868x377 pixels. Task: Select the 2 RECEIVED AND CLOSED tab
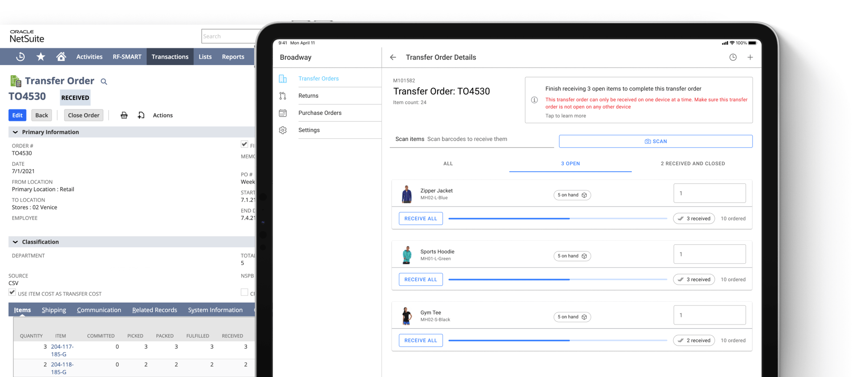pos(693,164)
